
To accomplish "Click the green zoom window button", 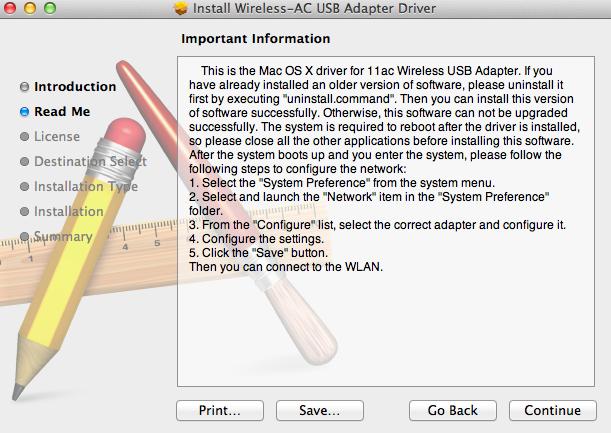I will coord(50,8).
